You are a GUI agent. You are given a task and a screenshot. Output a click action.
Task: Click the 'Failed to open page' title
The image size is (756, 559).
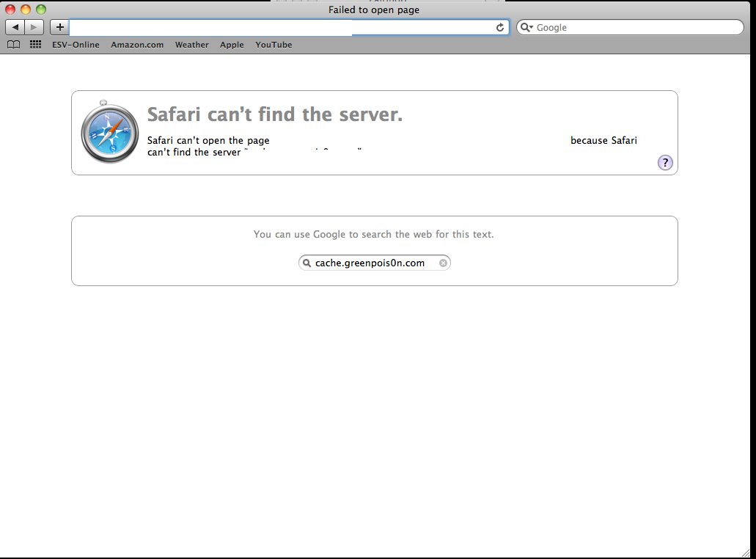(374, 10)
